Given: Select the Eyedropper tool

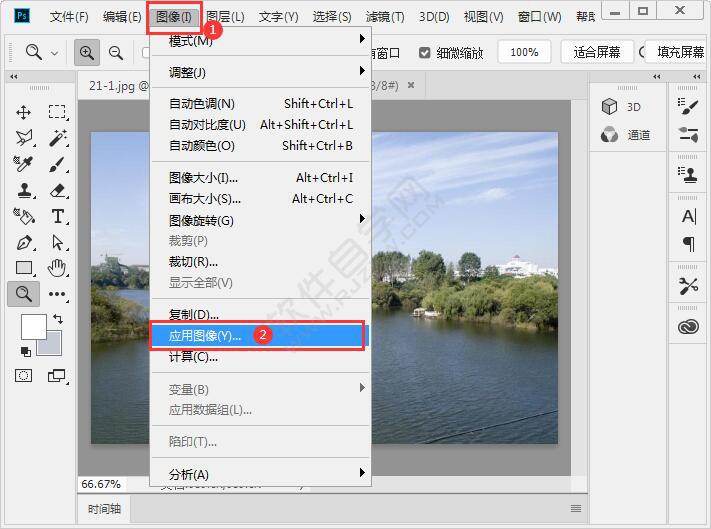Looking at the screenshot, I should coord(23,164).
